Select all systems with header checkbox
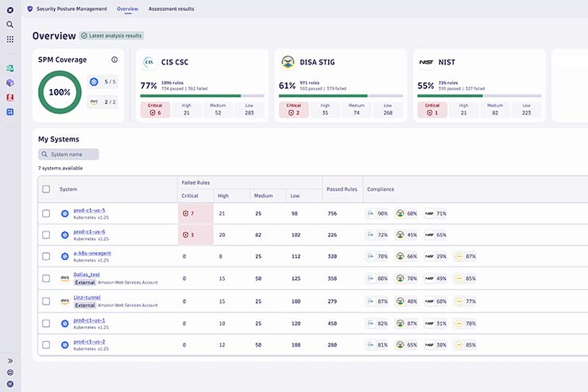Screen dimensions: 588x392 click(46, 189)
